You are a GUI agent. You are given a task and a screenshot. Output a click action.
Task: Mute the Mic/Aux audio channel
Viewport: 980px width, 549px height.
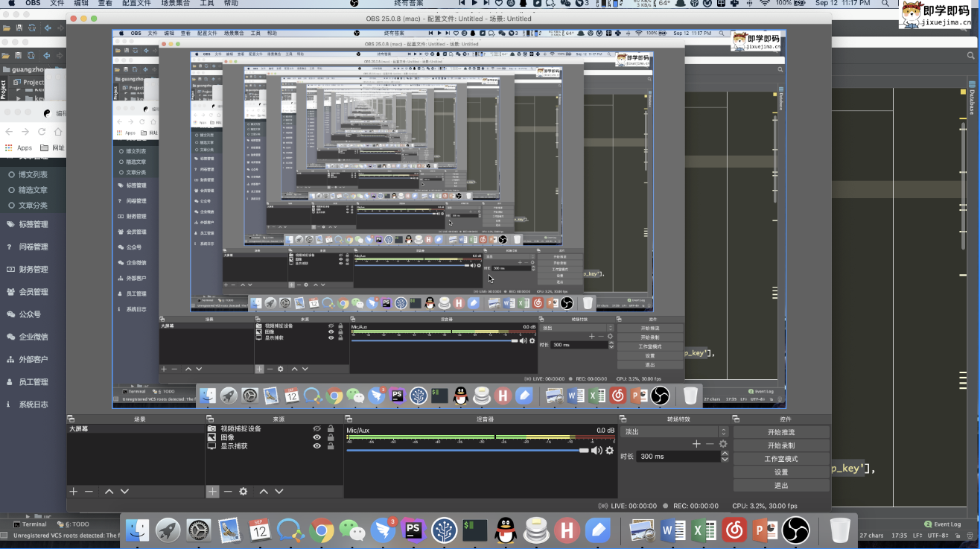(x=596, y=451)
